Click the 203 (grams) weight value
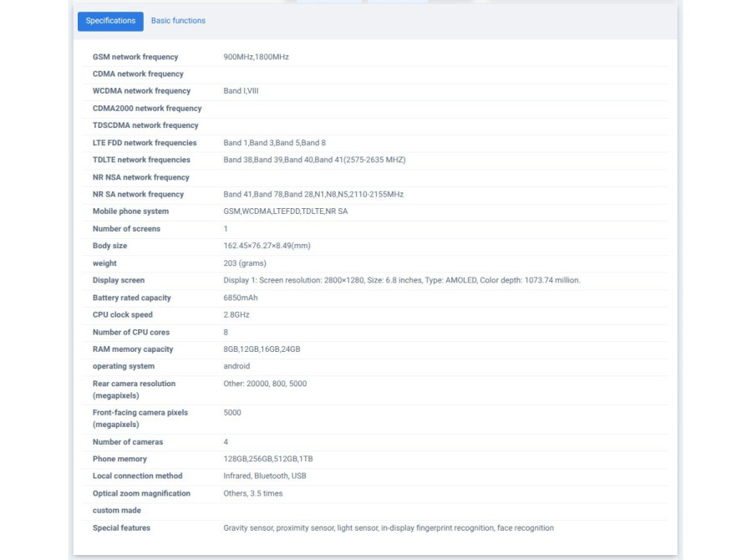752x560 pixels. click(x=245, y=263)
